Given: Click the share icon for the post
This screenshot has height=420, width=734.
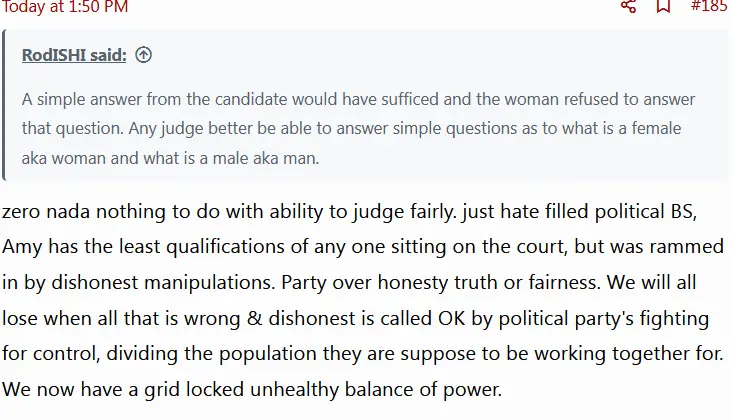Looking at the screenshot, I should tap(628, 6).
